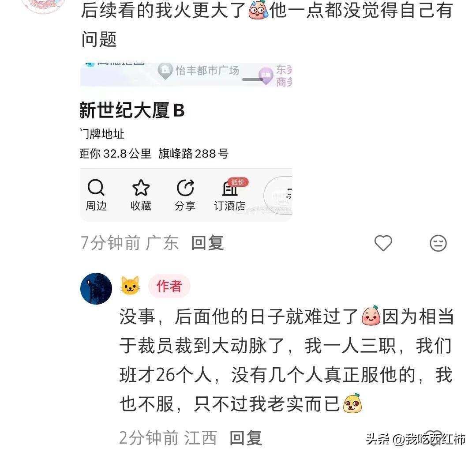476x456 pixels.
Task: Tap the 旗峰路288号 address text
Action: (193, 154)
